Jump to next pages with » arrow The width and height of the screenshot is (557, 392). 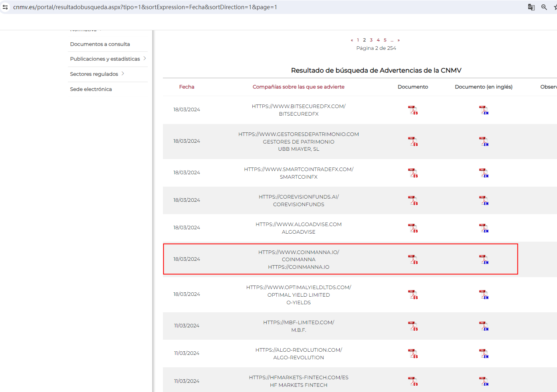tap(398, 40)
